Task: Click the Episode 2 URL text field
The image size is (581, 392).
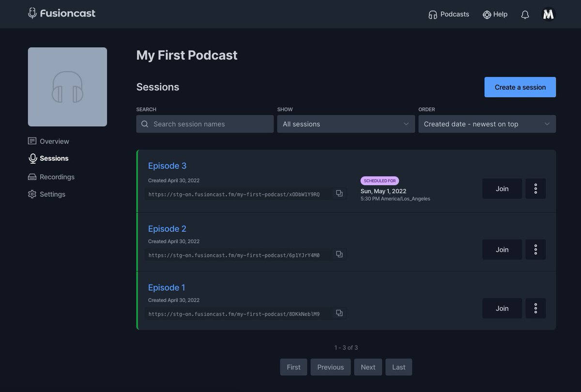Action: point(238,255)
